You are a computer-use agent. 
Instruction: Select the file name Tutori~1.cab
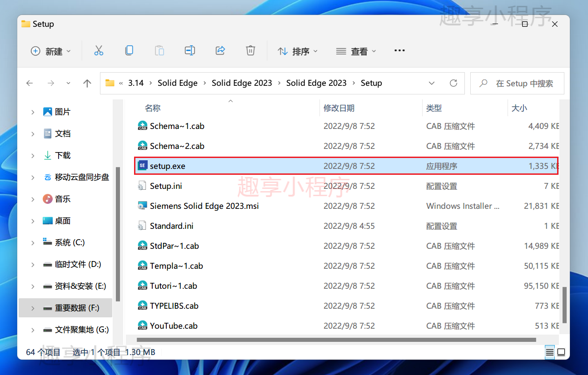[174, 286]
